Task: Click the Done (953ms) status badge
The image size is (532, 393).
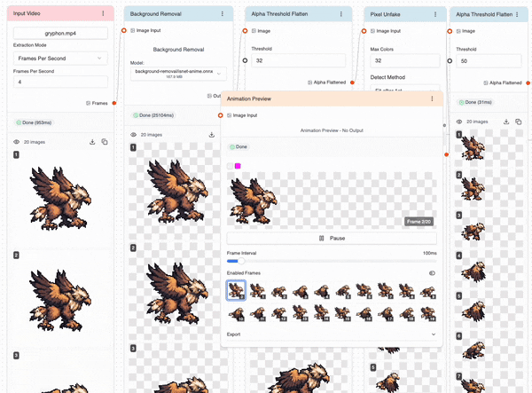Action: click(x=34, y=122)
